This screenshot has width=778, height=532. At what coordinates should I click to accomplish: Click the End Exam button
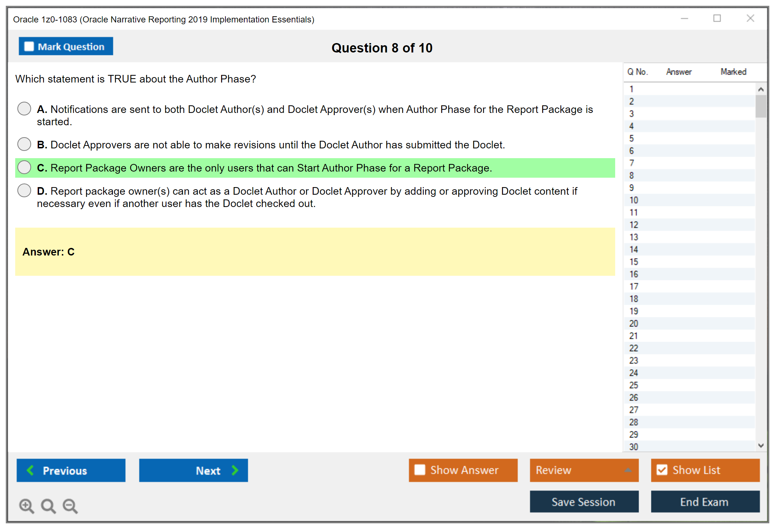tap(705, 502)
